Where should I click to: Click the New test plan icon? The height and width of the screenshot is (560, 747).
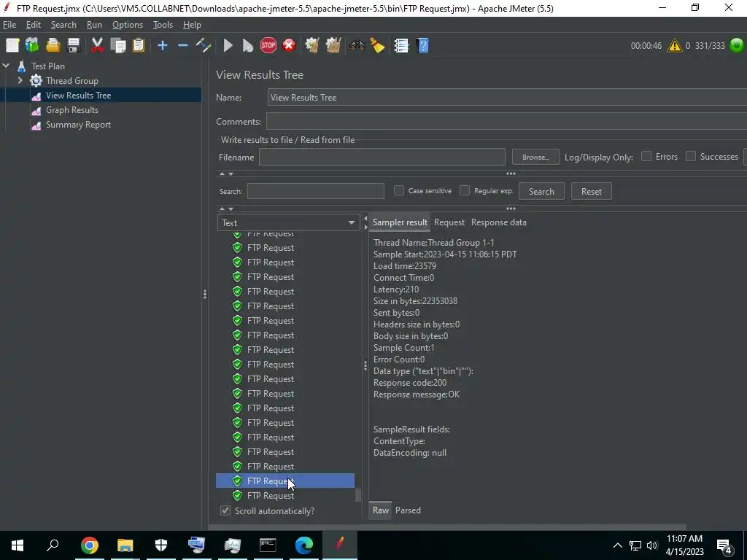(x=12, y=46)
